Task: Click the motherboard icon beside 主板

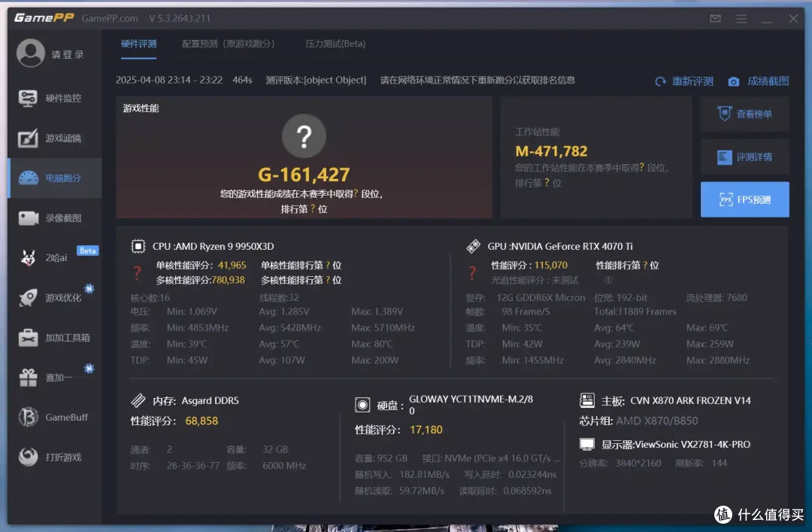Action: coord(586,400)
